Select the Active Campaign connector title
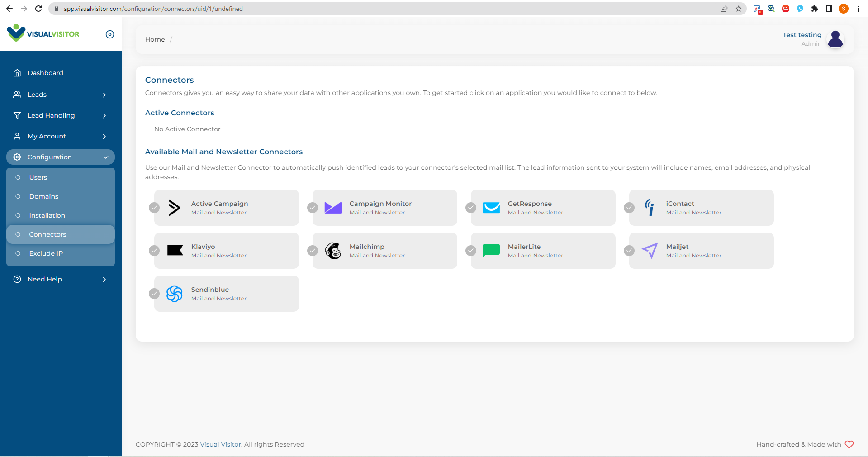868x457 pixels. coord(219,204)
